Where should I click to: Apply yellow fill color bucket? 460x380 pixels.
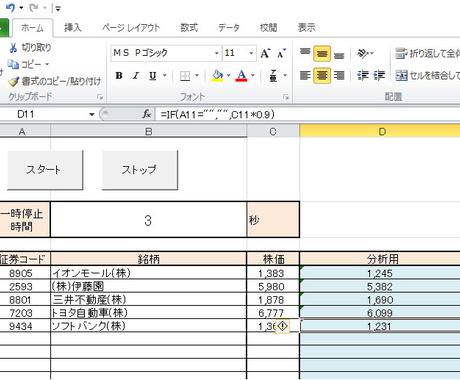(x=217, y=76)
